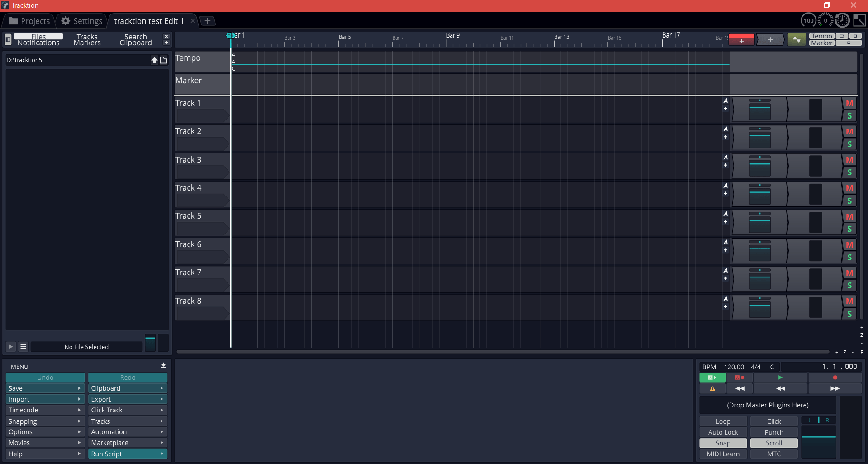
Task: Switch to the Projects tab
Action: (x=29, y=21)
